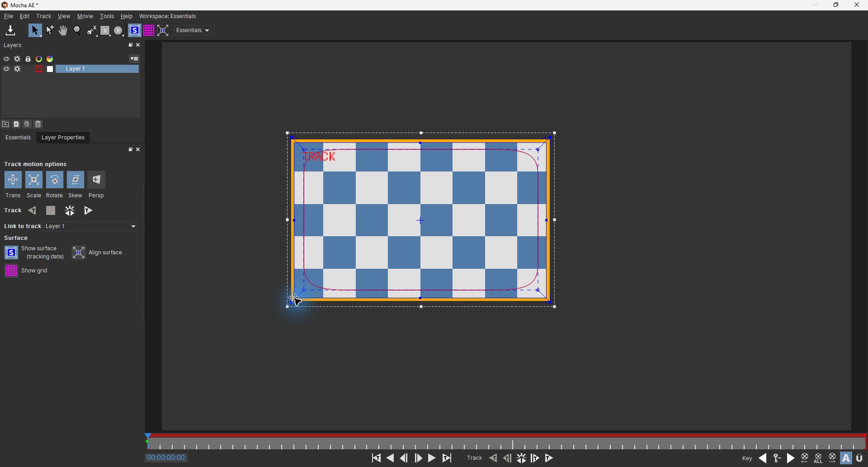Pick the Zoom magnifier tool

[77, 30]
